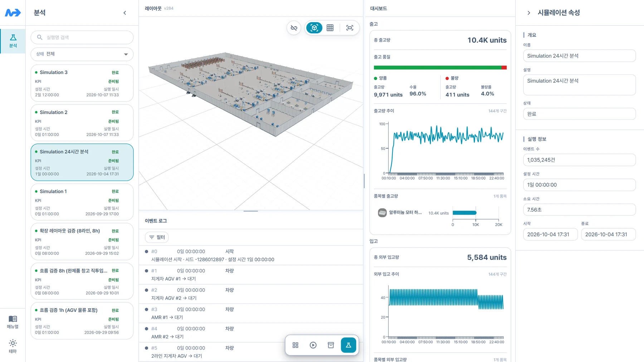Click the 소요 시간 7.56초 field

(579, 210)
